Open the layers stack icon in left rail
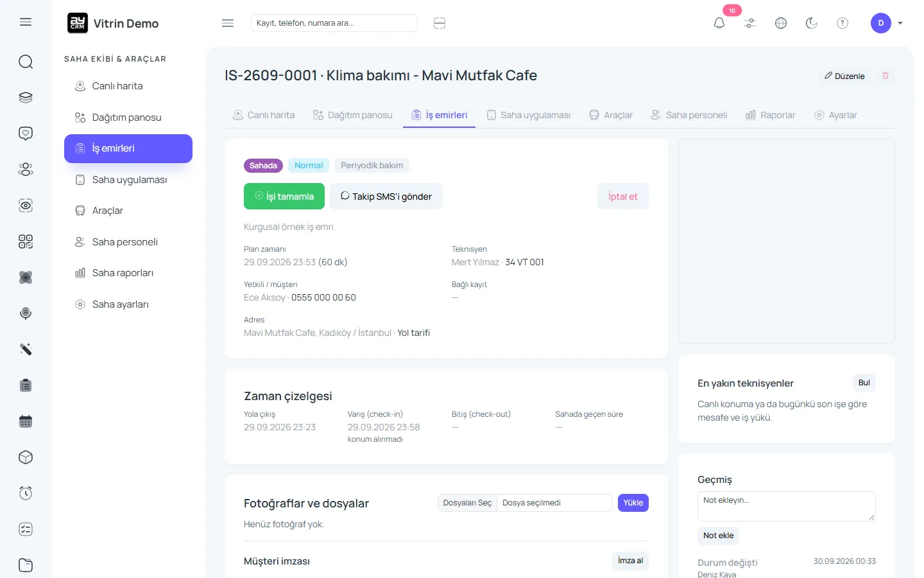The height and width of the screenshot is (578, 924). click(x=26, y=98)
